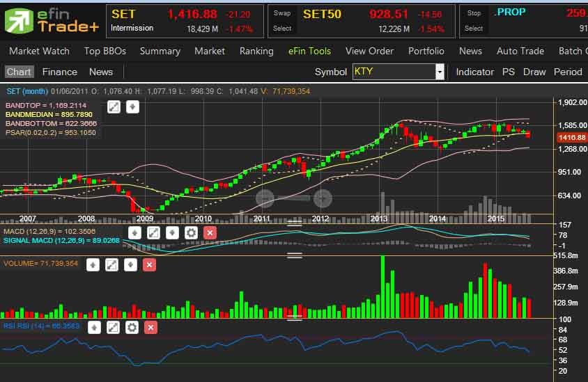
Task: Click the SET value 1,416.88
Action: [x=192, y=14]
